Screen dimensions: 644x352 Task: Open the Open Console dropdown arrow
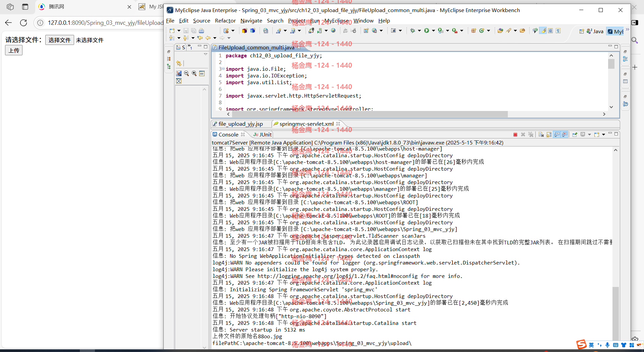point(603,134)
